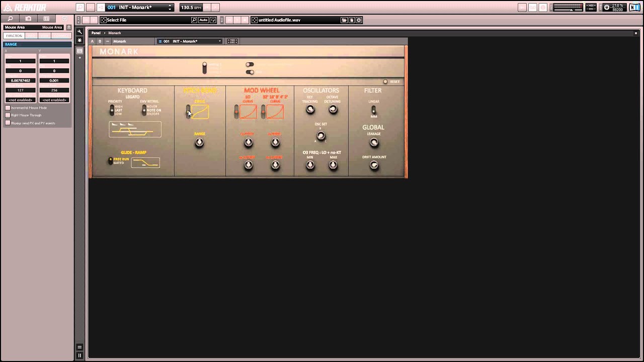Viewport: 644px width, 362px height.
Task: Click the X Mouse Reso field showing 127
Action: click(21, 90)
